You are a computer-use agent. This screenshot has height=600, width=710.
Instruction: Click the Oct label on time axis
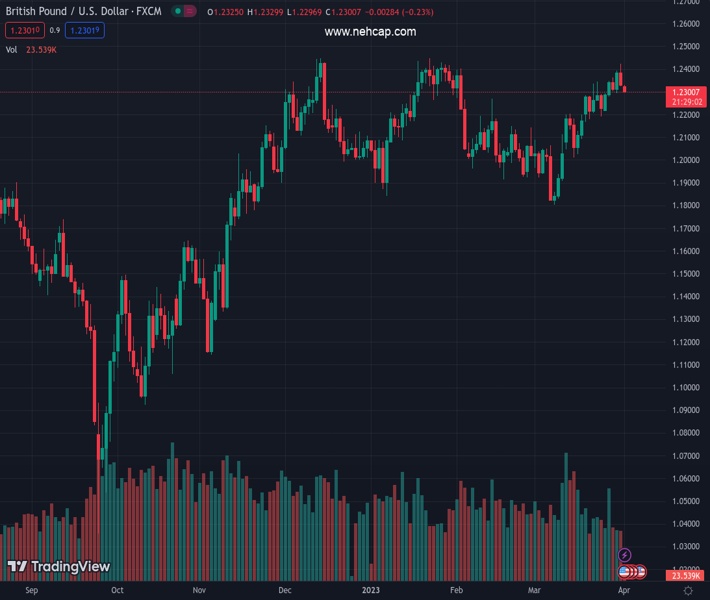point(117,591)
